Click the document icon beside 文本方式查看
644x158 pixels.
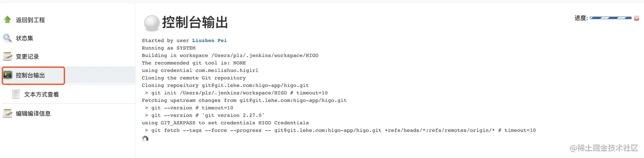16,94
